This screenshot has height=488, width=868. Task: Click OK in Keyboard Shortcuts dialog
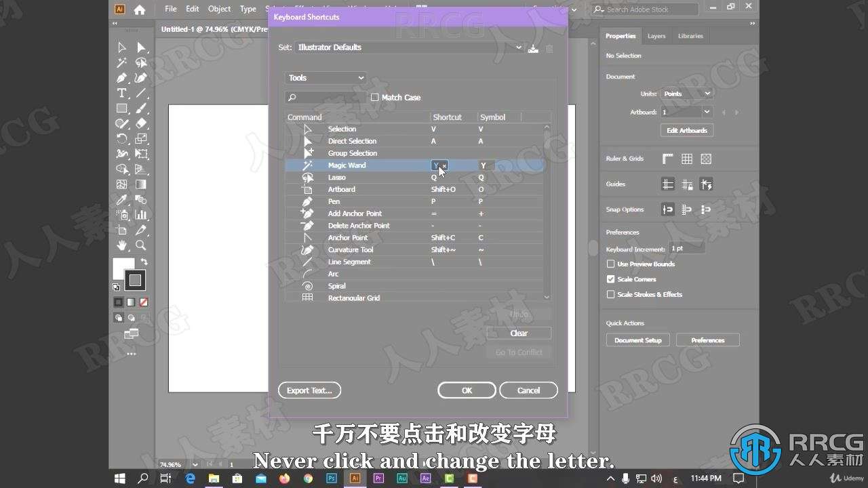pos(467,390)
